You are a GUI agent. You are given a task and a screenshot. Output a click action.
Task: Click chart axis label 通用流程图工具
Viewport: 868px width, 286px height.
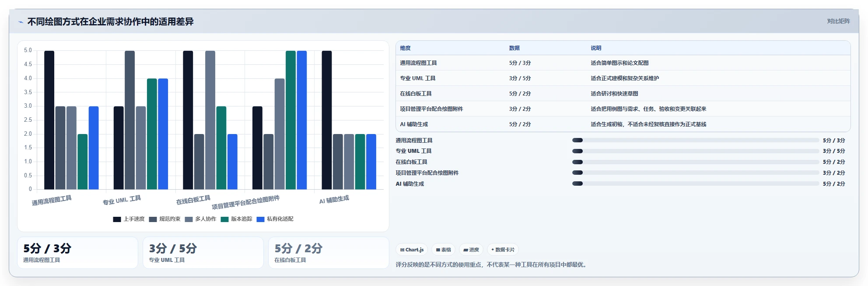coord(52,201)
